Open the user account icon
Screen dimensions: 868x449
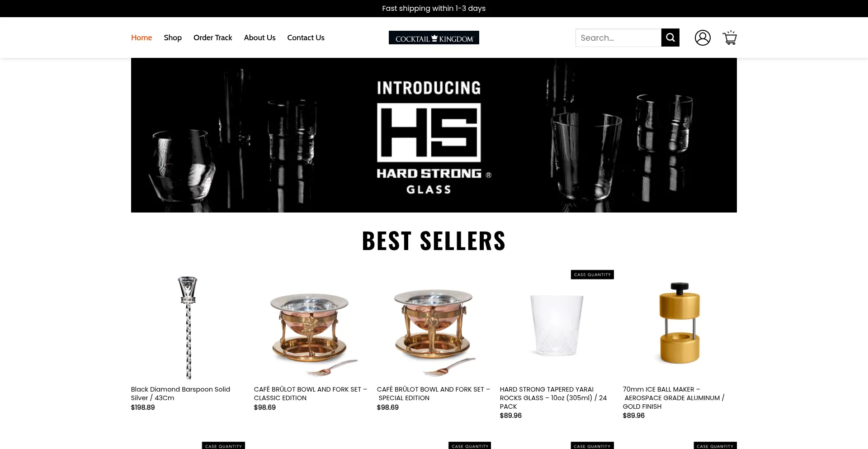point(703,38)
